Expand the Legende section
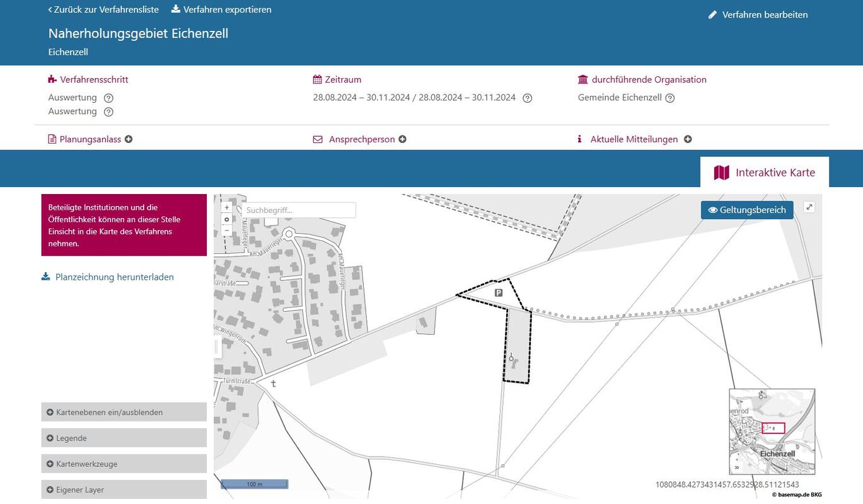Viewport: 863px width, 504px height. [124, 438]
